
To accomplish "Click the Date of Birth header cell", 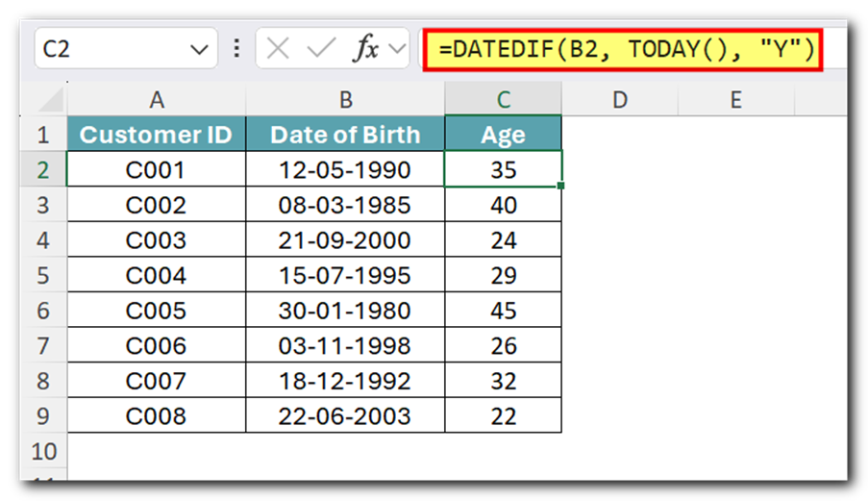I will 345,134.
